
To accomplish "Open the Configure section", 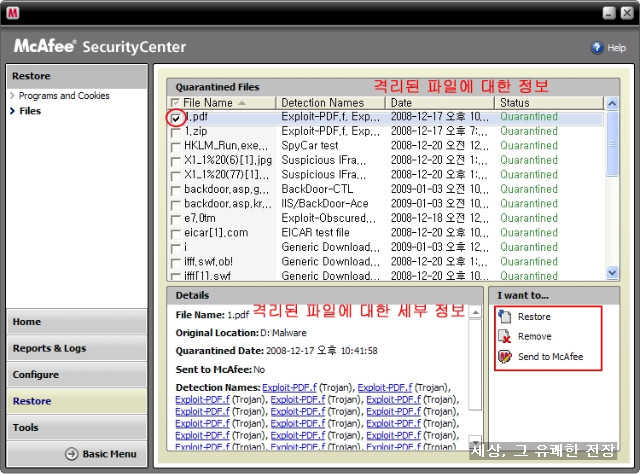I will coord(77,374).
